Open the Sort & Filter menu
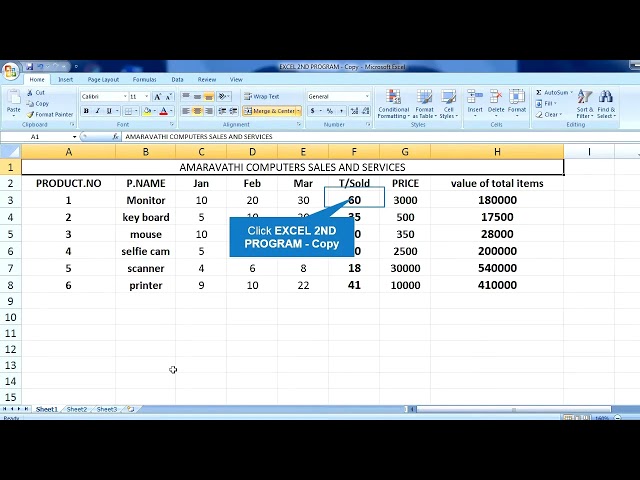640x480 pixels. pyautogui.click(x=585, y=104)
